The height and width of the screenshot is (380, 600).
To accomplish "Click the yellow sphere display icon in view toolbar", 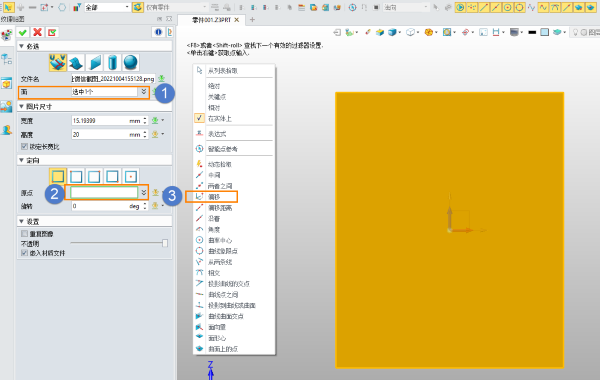I will click(429, 33).
